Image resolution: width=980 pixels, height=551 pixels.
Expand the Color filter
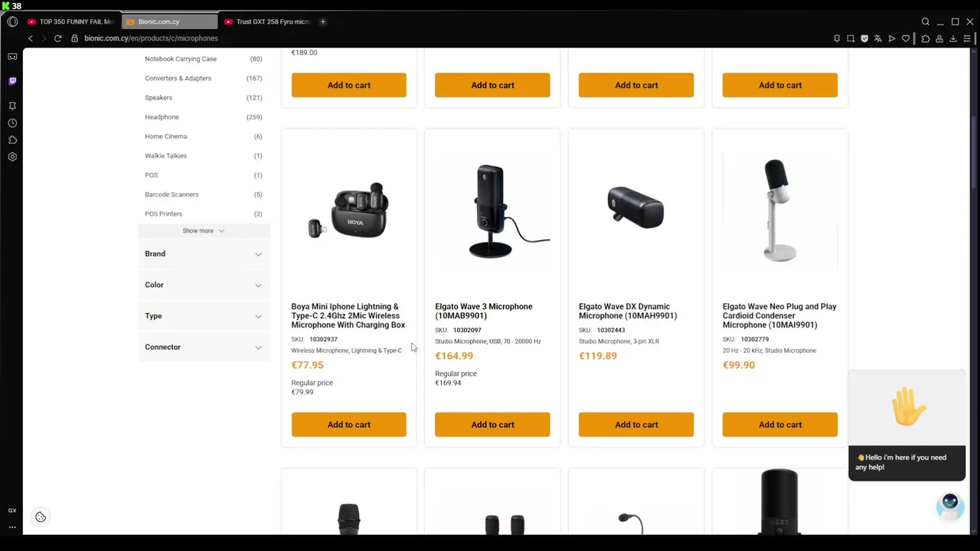[x=204, y=285]
